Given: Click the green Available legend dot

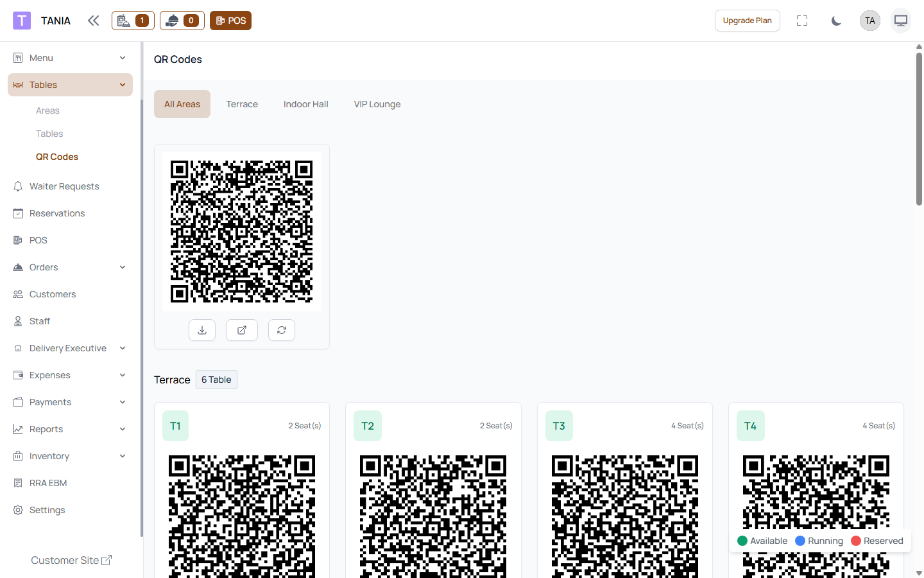Looking at the screenshot, I should pos(742,541).
